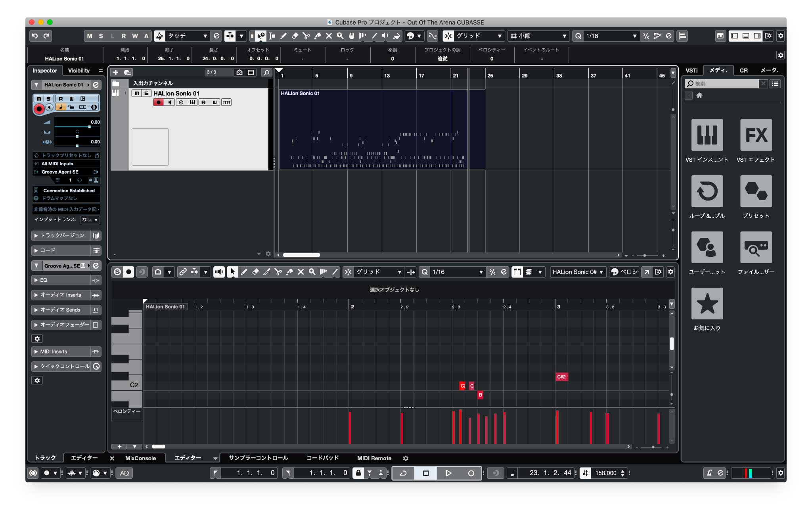
Task: Select the Object Selection arrow in the Key Editor
Action: [233, 272]
